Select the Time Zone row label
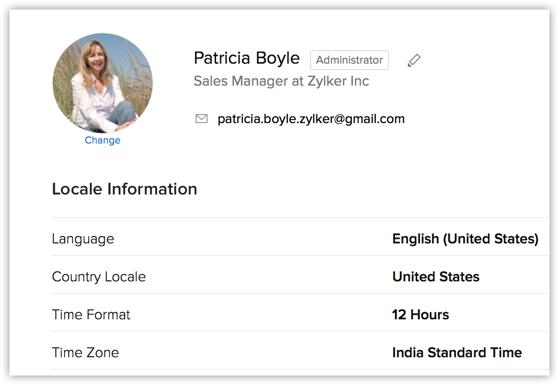Viewport: 559px width, 385px height. pyautogui.click(x=85, y=353)
